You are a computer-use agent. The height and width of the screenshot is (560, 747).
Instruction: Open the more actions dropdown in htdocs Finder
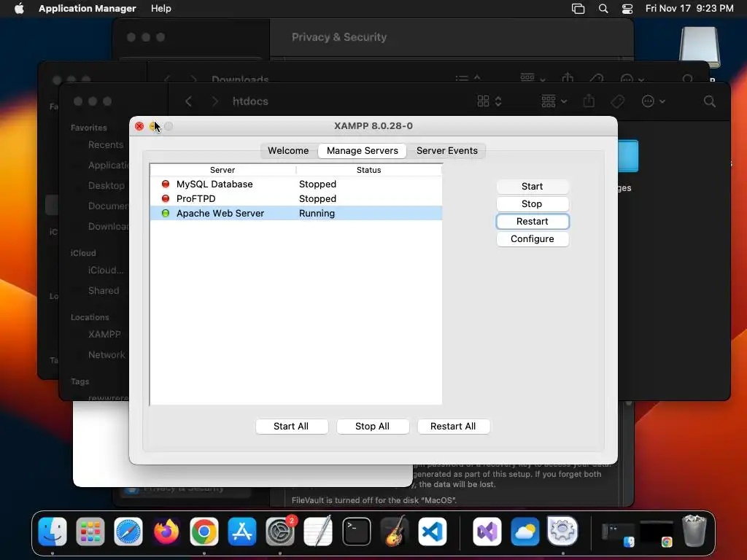point(653,101)
